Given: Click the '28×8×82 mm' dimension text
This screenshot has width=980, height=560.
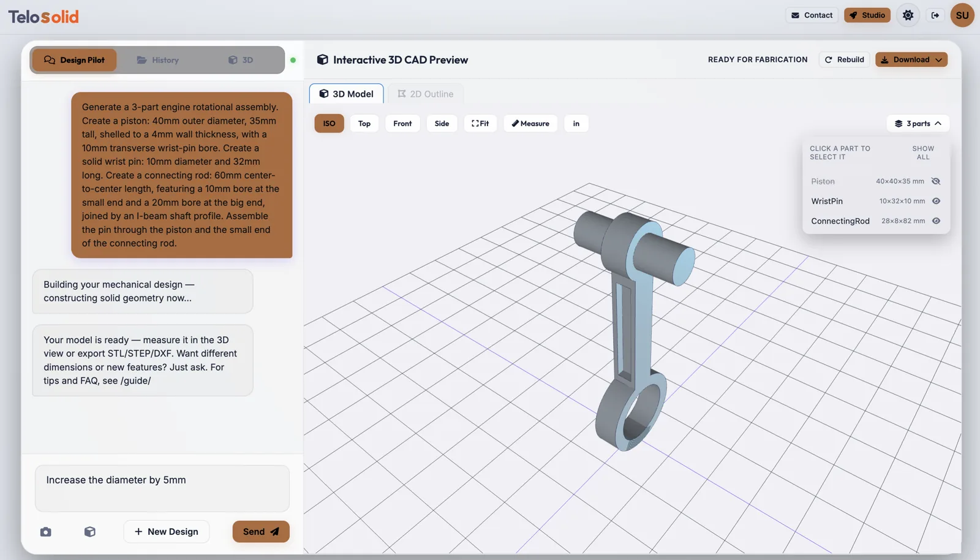Looking at the screenshot, I should (903, 221).
